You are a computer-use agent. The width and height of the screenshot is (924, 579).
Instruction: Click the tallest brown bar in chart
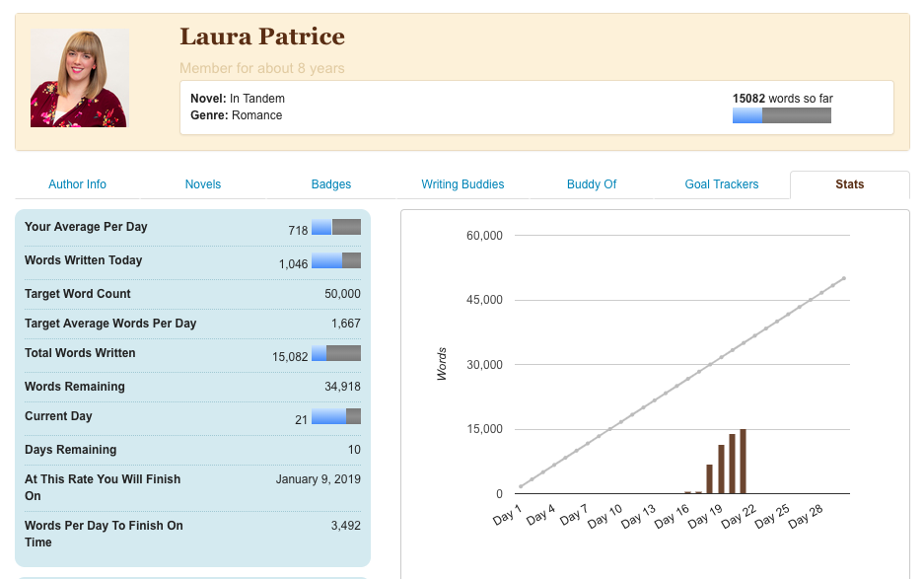pyautogui.click(x=743, y=462)
